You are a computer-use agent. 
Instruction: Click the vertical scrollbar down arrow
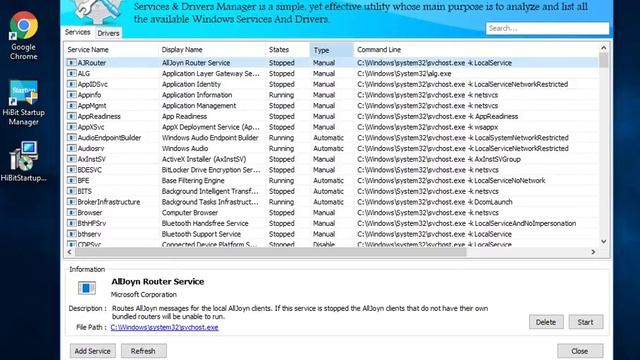[x=604, y=242]
